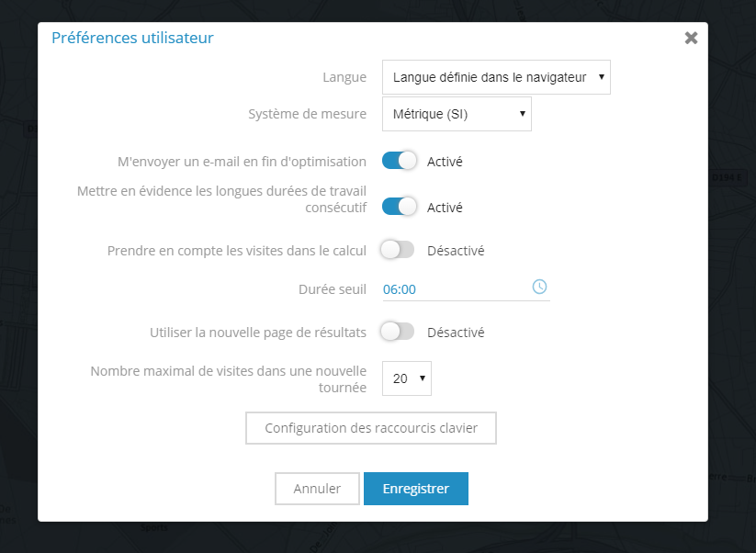Viewport: 756px width, 553px height.
Task: Click the Annuler button
Action: (x=317, y=488)
